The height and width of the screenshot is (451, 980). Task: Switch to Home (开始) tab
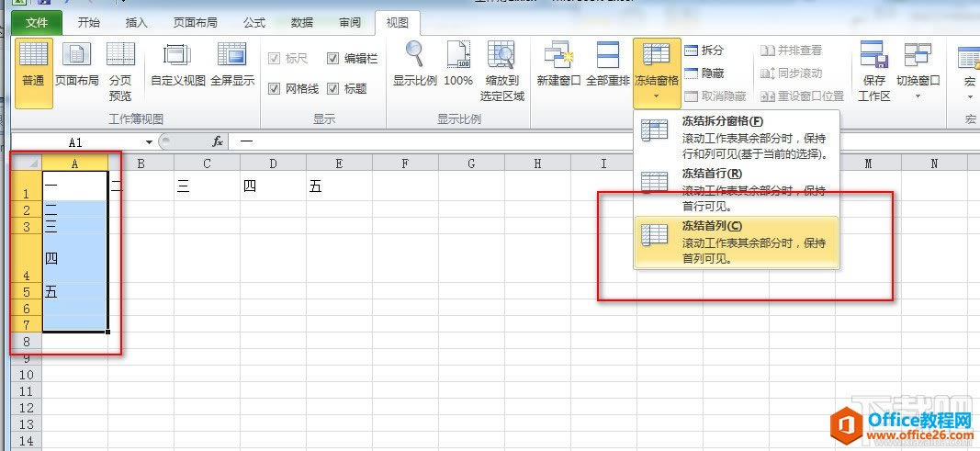tap(88, 22)
